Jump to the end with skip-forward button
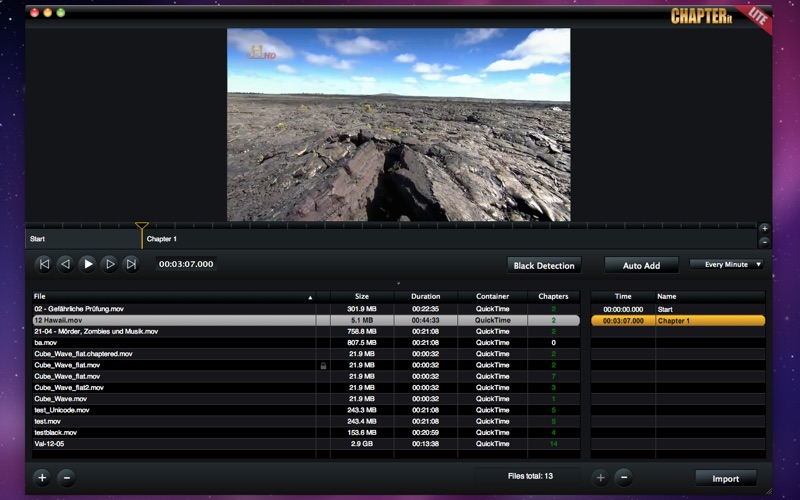This screenshot has width=800, height=500. pyautogui.click(x=131, y=264)
